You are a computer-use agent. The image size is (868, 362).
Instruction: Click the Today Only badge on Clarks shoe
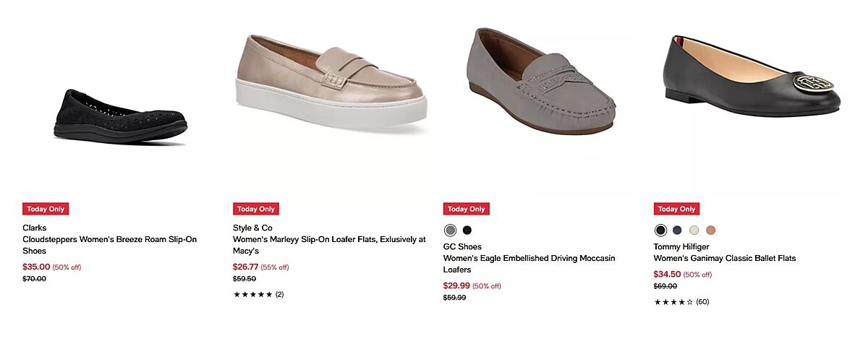pyautogui.click(x=46, y=209)
